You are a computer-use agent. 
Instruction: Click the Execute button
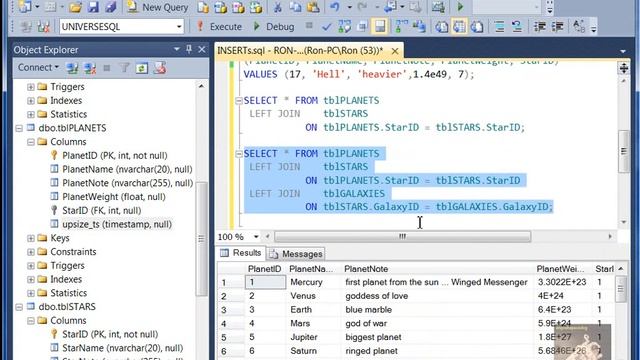tap(219, 27)
